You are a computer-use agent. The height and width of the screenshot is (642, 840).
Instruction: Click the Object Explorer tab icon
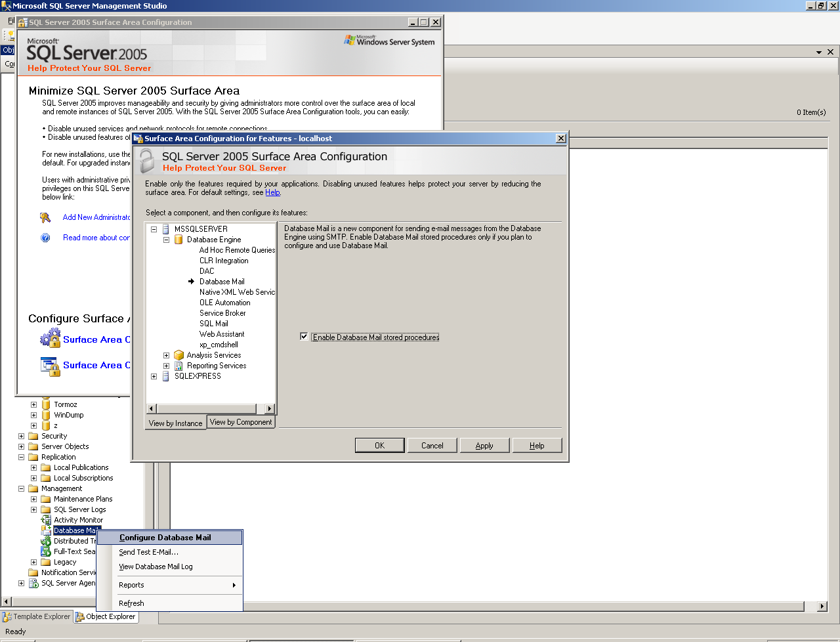80,617
